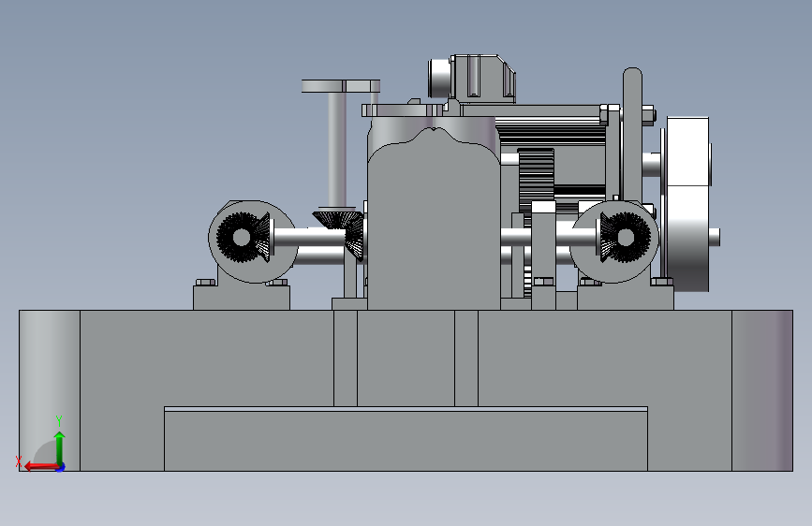The width and height of the screenshot is (812, 526).
Task: Select the motor mounted on top of the housing
Action: pos(472,77)
